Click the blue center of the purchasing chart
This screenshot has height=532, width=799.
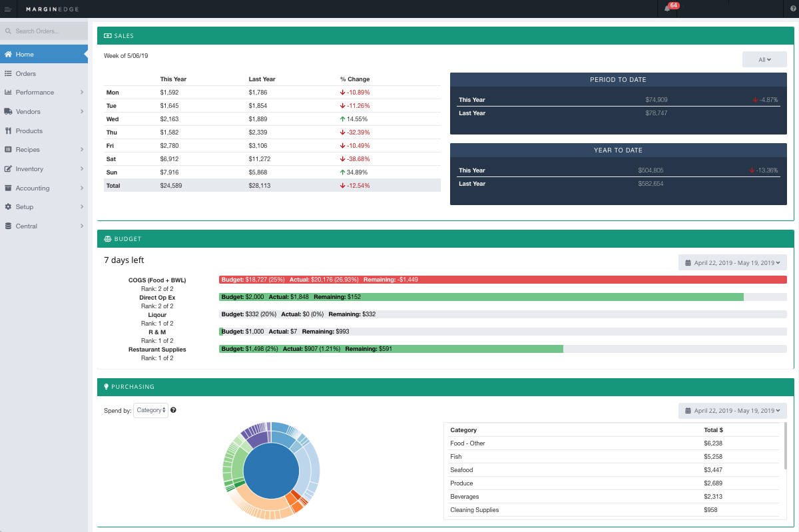click(x=271, y=471)
